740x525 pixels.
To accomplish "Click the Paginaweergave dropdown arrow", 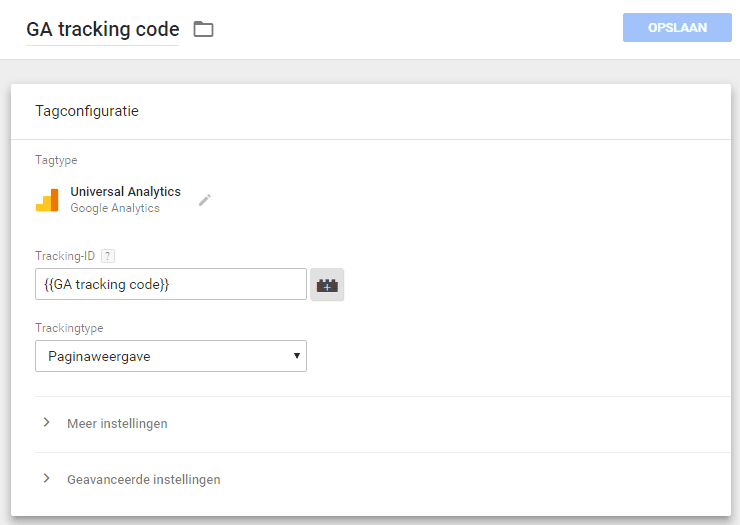I will 297,356.
